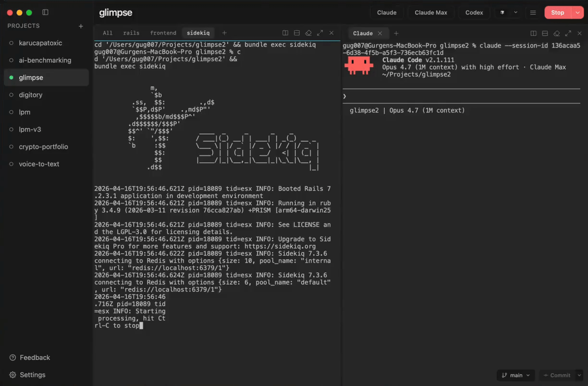Click the https://sidekiq.org link in the log
The height and width of the screenshot is (386, 588).
(x=280, y=246)
